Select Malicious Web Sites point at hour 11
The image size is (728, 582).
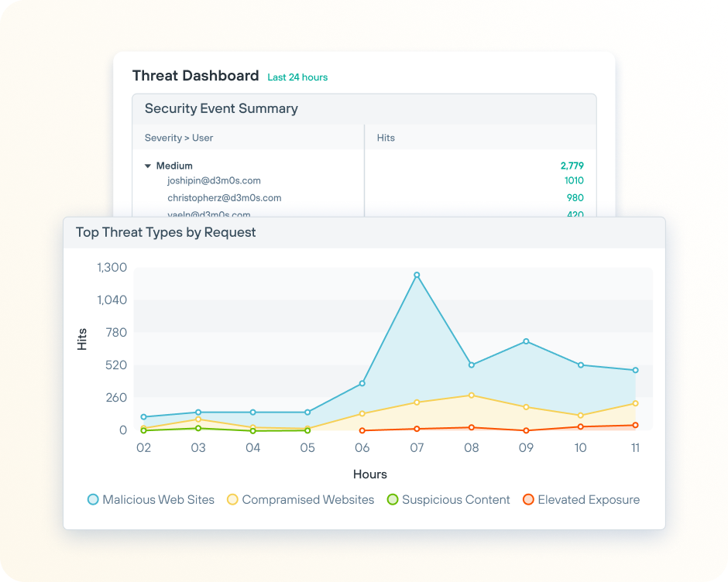click(636, 371)
